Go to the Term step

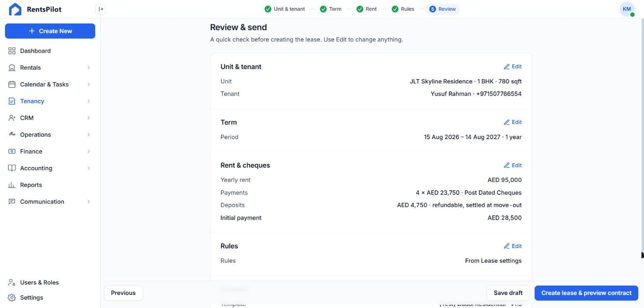coord(330,9)
